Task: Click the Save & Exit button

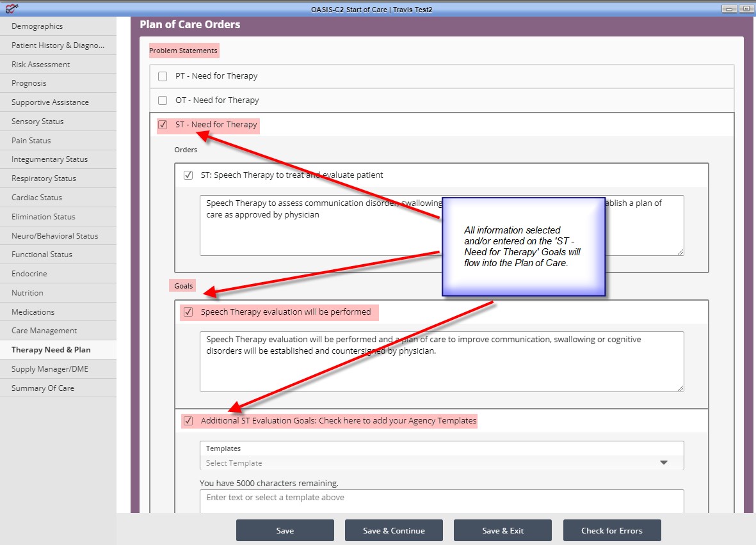Action: 503,530
